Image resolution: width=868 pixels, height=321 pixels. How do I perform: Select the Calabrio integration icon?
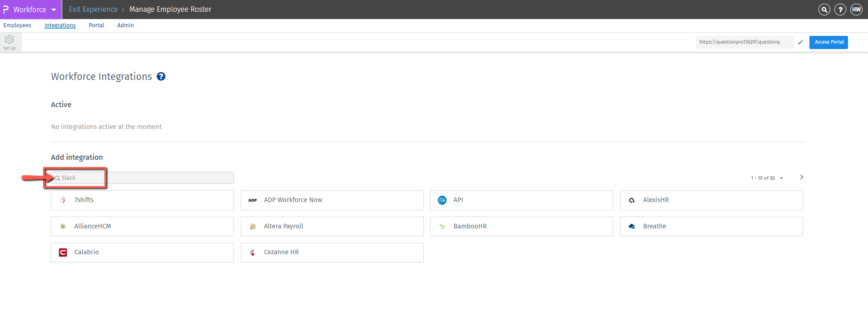tap(63, 252)
